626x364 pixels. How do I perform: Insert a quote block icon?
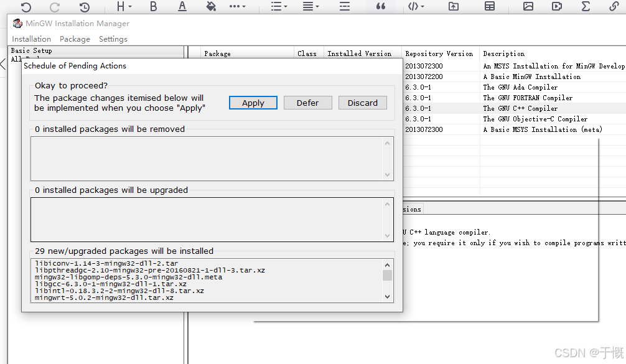pyautogui.click(x=381, y=7)
